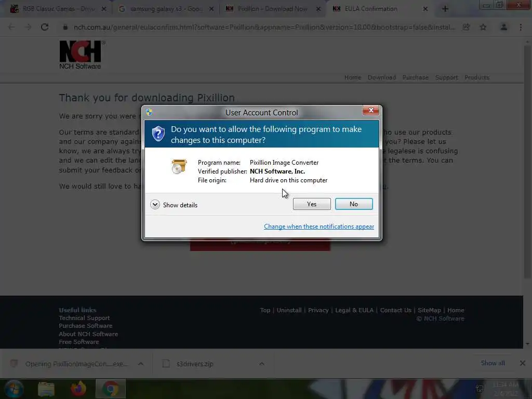This screenshot has width=532, height=399.
Task: Click Legal & EULA footer link
Action: [x=354, y=310]
